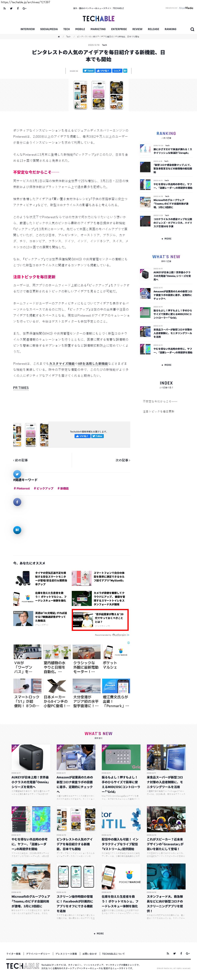Viewport: 197px width, 980px height.
Task: Click the Tweet share button under title
Action: [89, 71]
